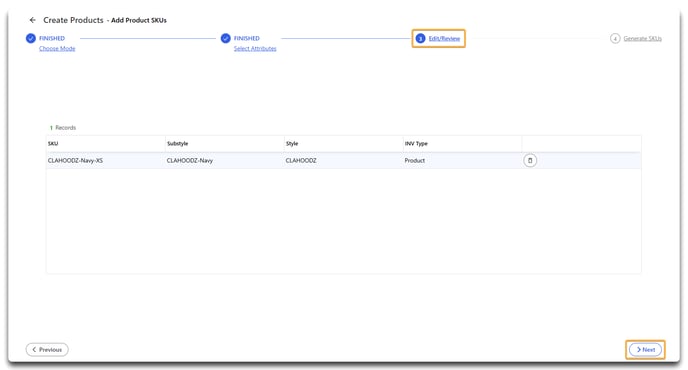Go to the Edit/Review step
Screen dimensions: 688x370
[x=444, y=39]
